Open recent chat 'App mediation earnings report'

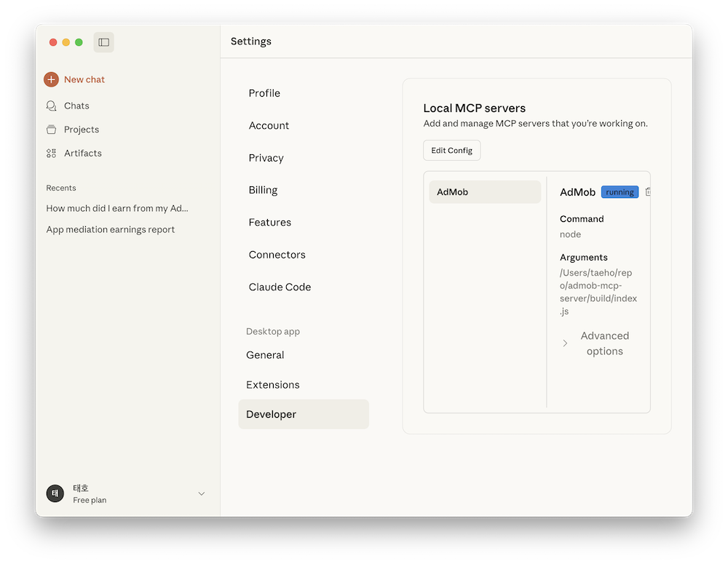coord(111,229)
